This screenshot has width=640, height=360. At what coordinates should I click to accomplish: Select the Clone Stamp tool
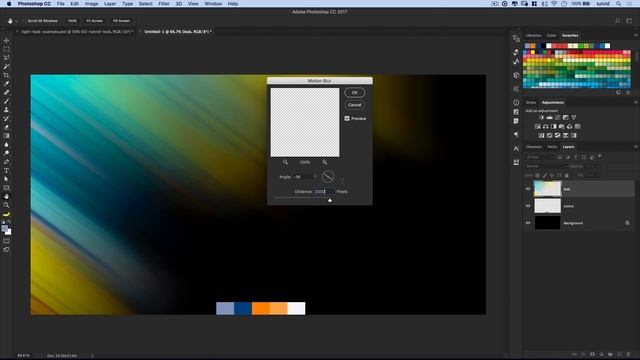(x=7, y=109)
